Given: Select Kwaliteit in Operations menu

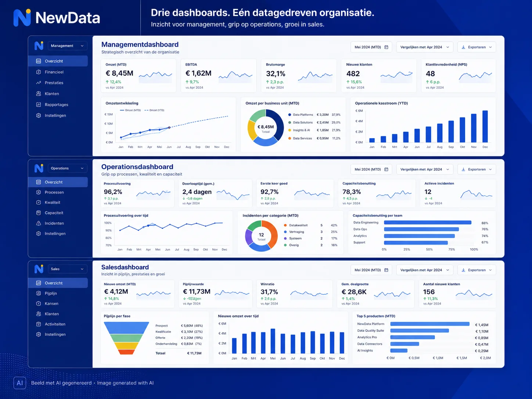Looking at the screenshot, I should tap(58, 202).
